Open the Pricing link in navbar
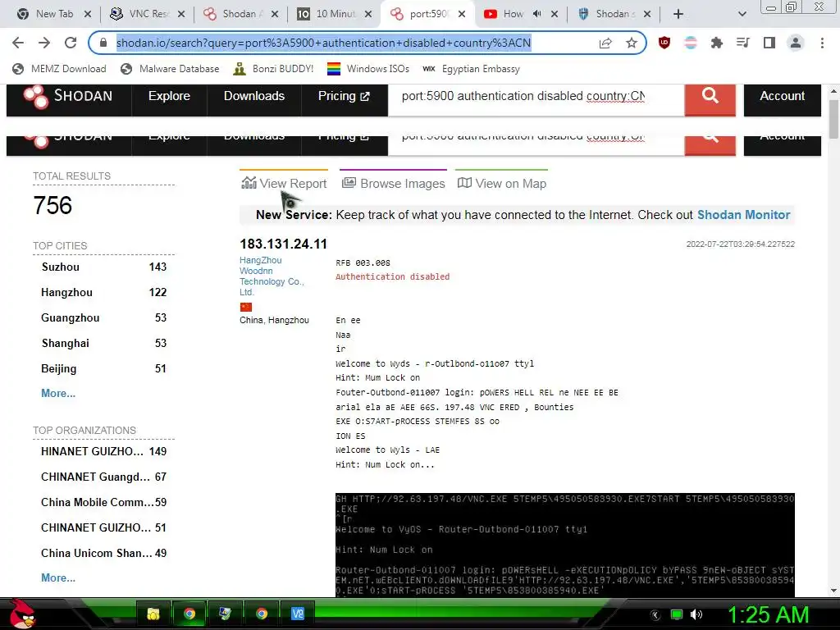The height and width of the screenshot is (630, 840). tap(344, 96)
